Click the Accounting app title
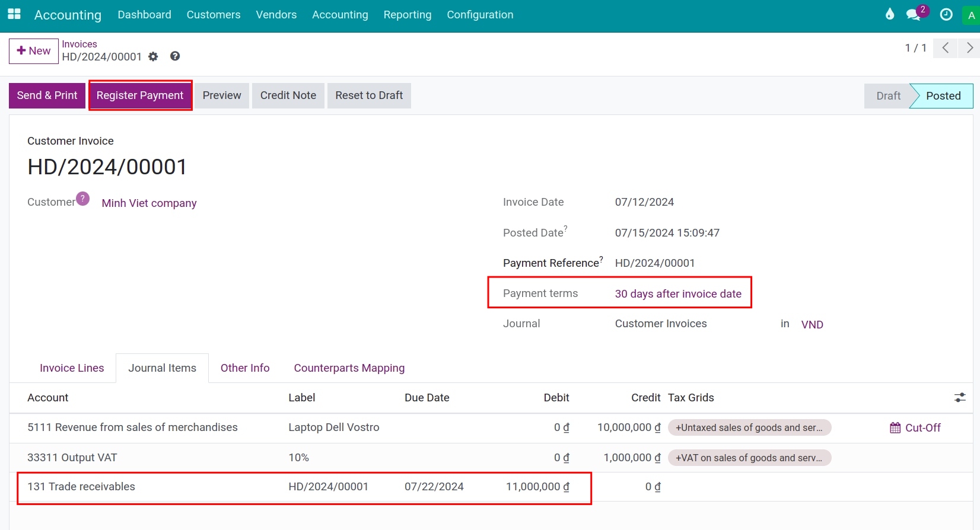 68,15
